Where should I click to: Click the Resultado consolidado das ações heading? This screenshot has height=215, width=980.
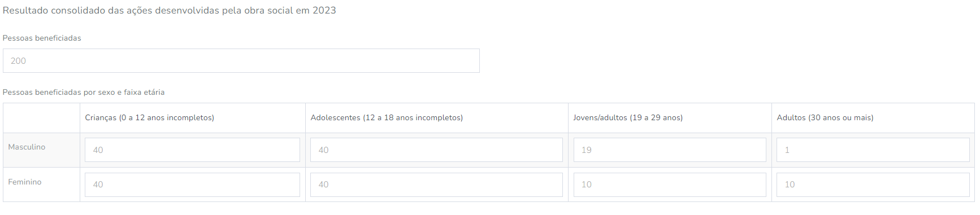[170, 10]
